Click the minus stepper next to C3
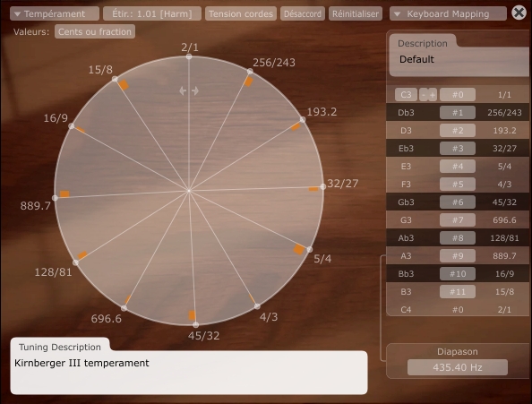 [423, 95]
